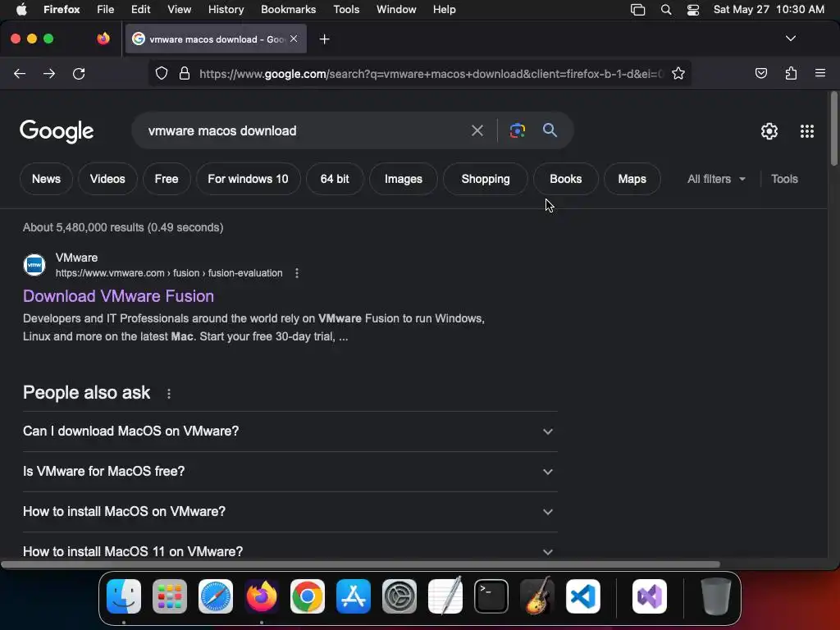
Task: Click the vmware.com fusion-evaluation URL
Action: [169, 273]
